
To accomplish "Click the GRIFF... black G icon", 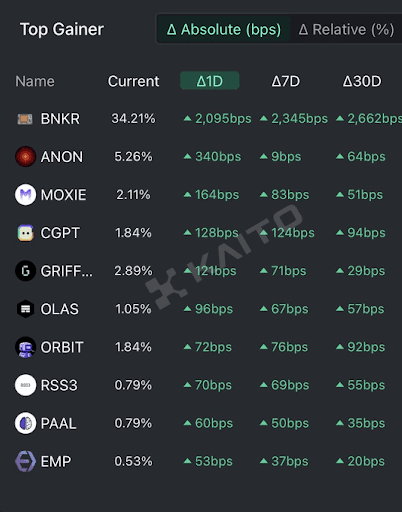I will (x=25, y=271).
